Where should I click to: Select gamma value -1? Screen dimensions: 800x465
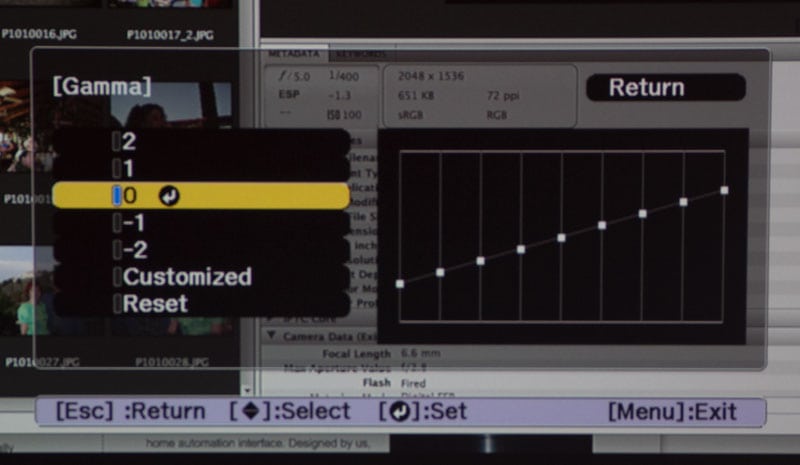[x=201, y=223]
